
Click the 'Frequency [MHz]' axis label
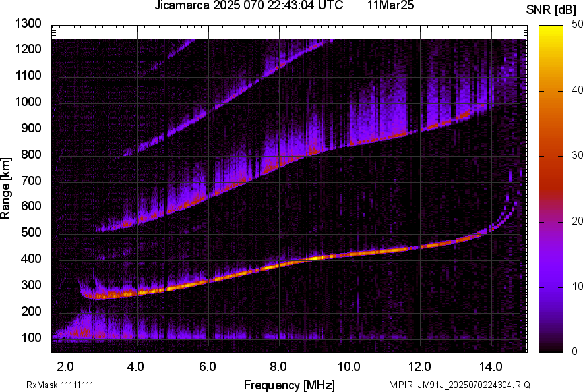click(290, 385)
